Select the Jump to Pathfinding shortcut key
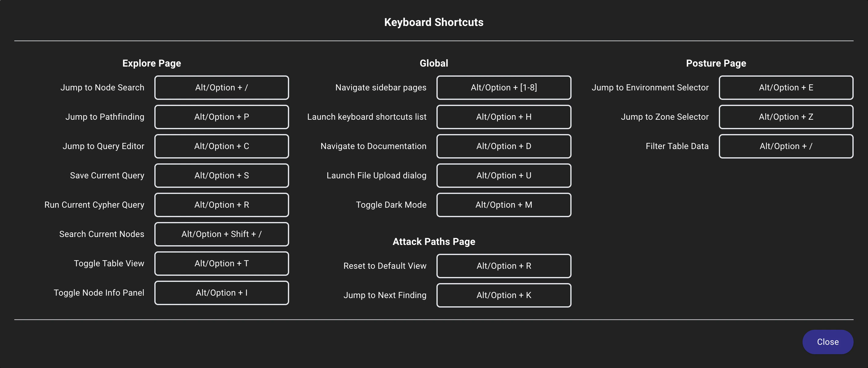The image size is (868, 368). (221, 117)
